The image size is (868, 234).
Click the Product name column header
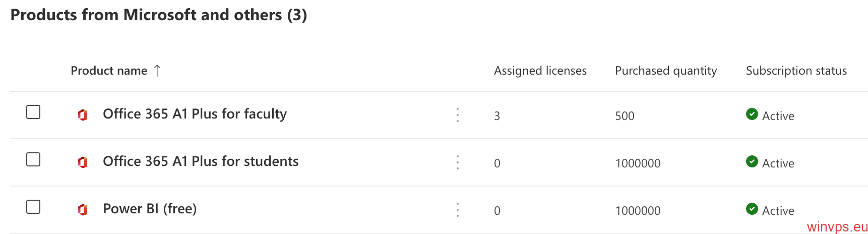(x=109, y=71)
